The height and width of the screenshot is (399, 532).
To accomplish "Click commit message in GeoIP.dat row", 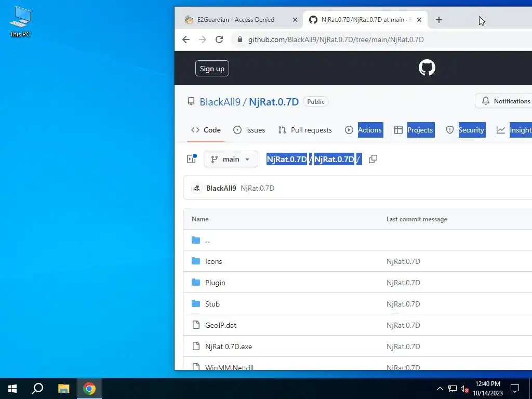I will (403, 325).
